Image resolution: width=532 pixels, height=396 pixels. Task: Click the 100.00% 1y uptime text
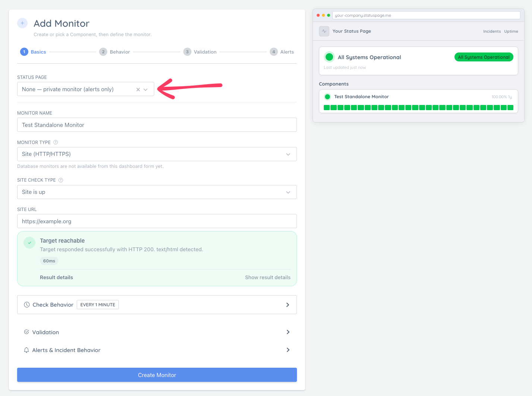coord(501,97)
